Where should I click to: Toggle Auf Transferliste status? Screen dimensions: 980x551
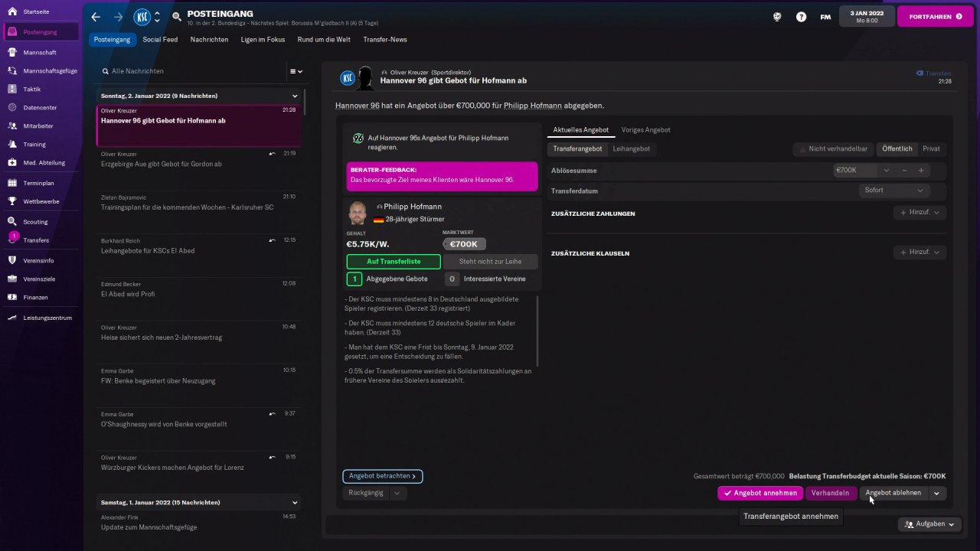click(x=394, y=262)
